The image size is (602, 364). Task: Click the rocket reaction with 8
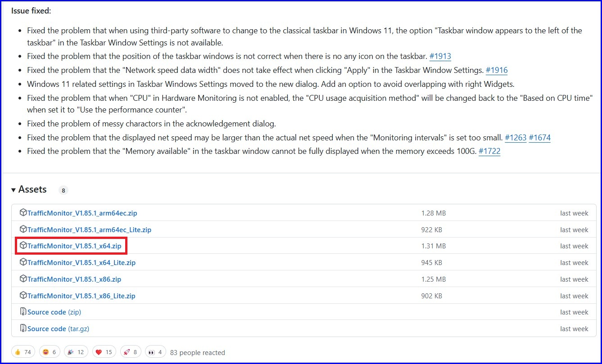[131, 352]
